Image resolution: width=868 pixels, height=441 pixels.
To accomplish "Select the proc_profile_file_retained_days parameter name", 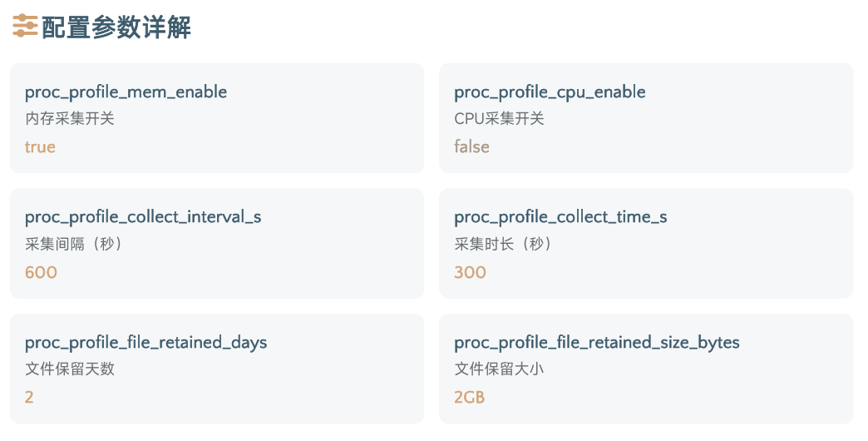I will click(146, 342).
